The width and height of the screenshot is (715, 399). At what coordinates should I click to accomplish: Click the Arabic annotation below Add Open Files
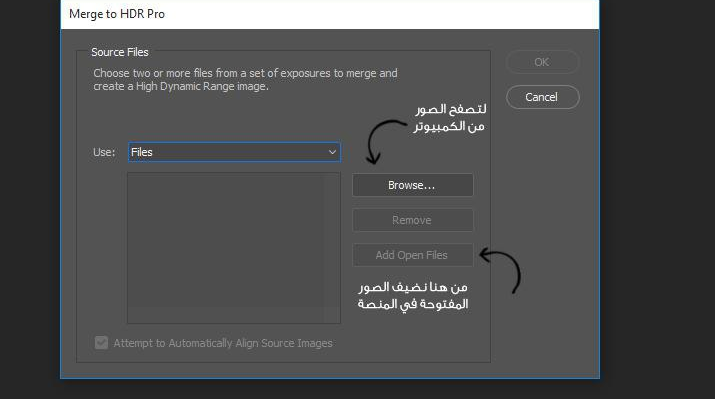click(413, 295)
